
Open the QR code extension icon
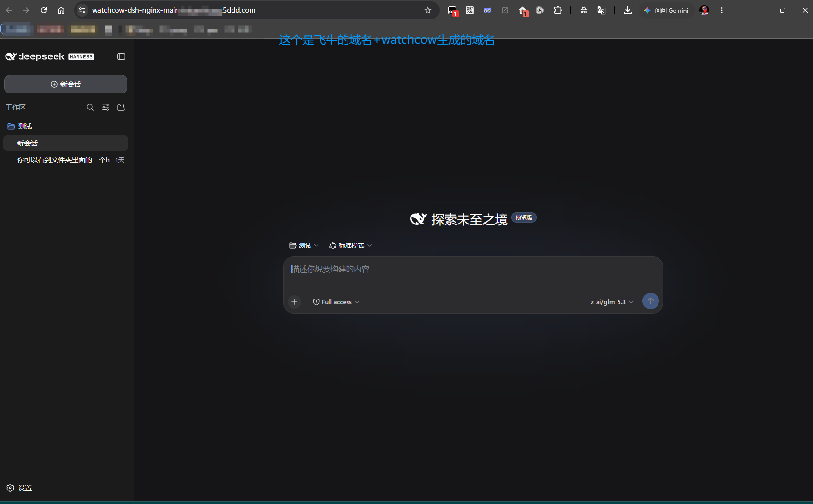point(470,10)
